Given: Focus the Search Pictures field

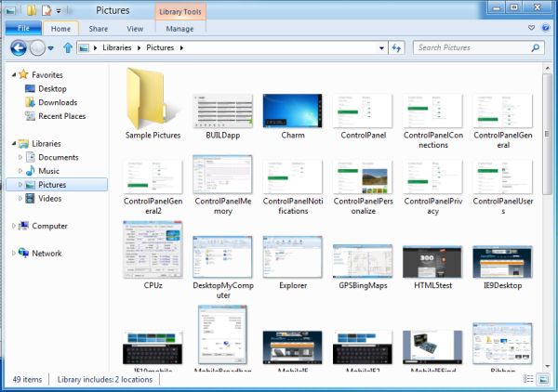Looking at the screenshot, I should [x=479, y=47].
